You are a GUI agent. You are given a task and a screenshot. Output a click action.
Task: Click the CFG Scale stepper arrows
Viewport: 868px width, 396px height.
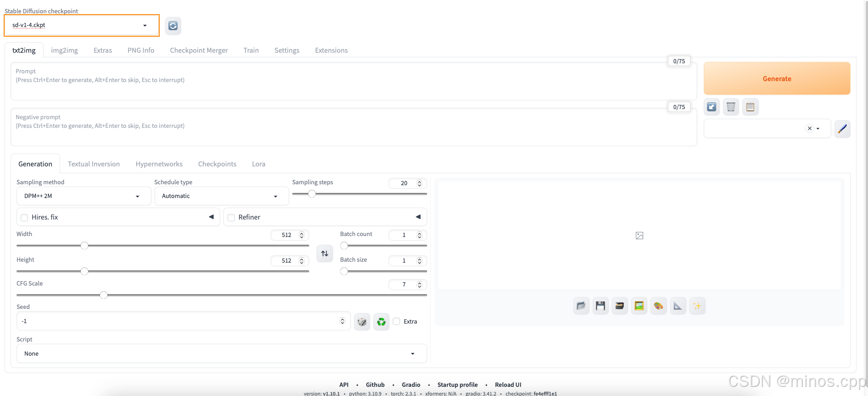coord(419,285)
